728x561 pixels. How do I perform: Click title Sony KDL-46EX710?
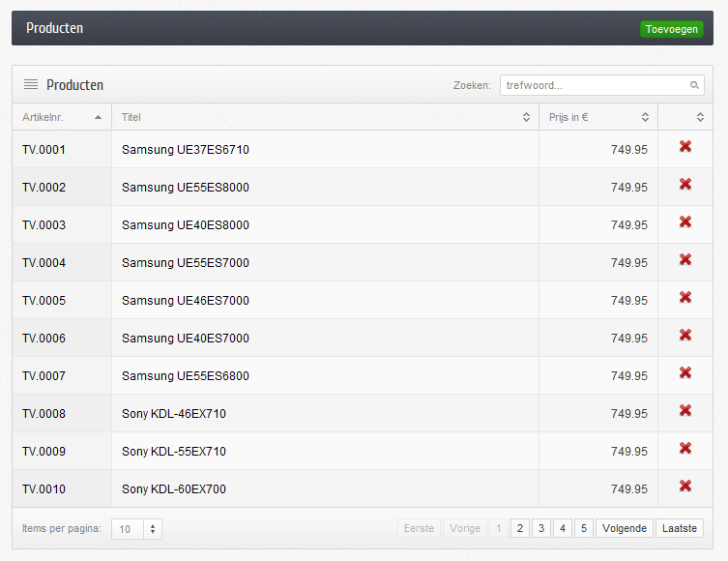(x=174, y=413)
